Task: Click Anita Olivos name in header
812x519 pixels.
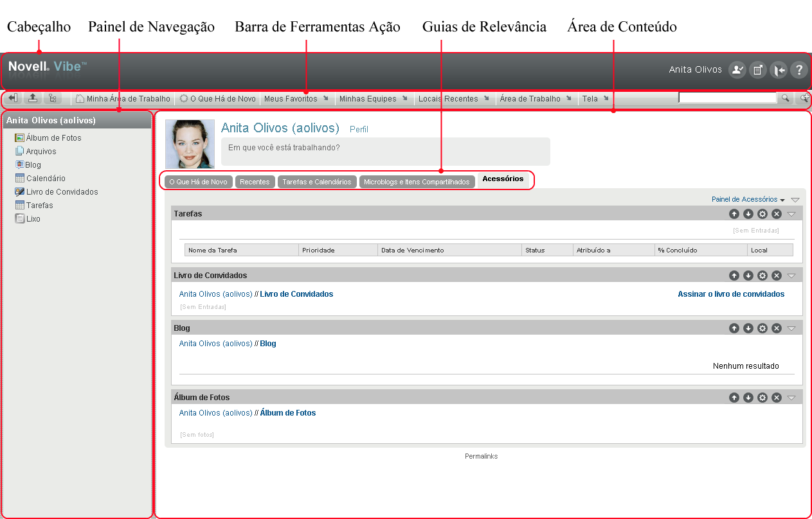Action: (696, 69)
